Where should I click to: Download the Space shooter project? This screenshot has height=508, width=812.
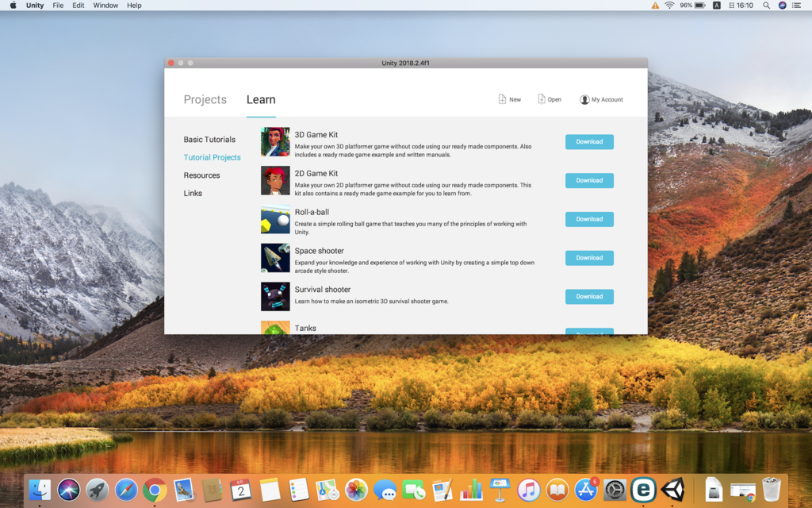coord(589,258)
